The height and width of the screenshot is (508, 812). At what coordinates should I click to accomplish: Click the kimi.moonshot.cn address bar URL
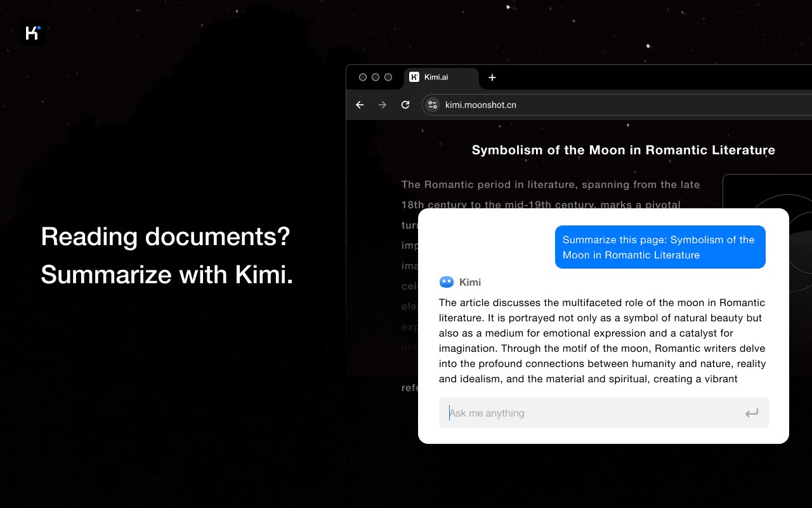pos(481,105)
